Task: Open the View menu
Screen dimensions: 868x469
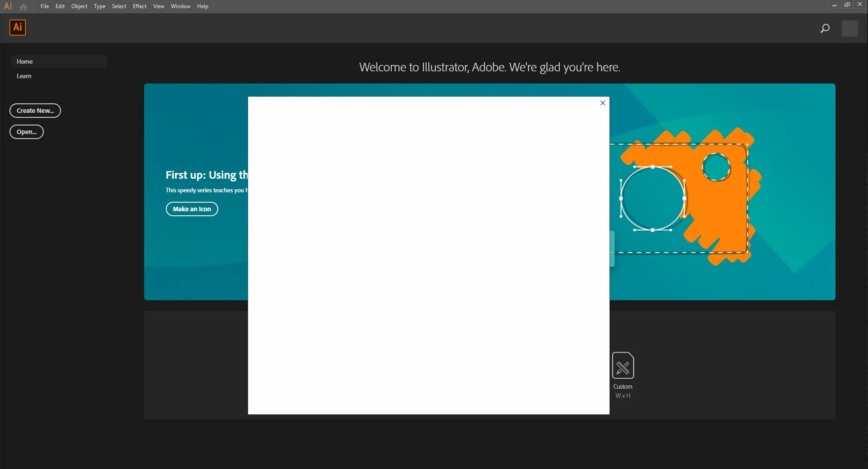Action: click(x=159, y=6)
